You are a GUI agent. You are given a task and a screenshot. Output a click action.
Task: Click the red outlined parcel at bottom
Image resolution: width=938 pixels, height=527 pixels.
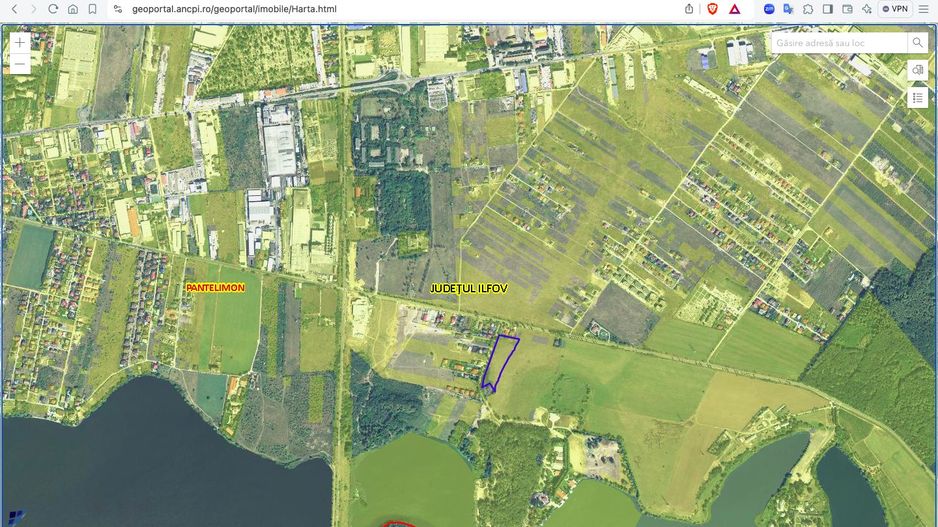[x=398, y=524]
